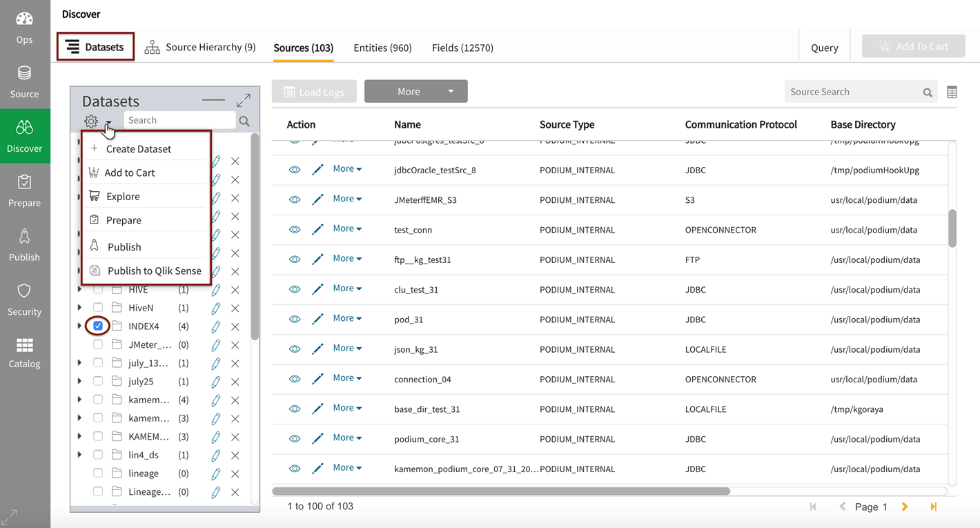Uncheck the INDEX4 dataset checkbox
The width and height of the screenshot is (980, 528).
coord(98,326)
